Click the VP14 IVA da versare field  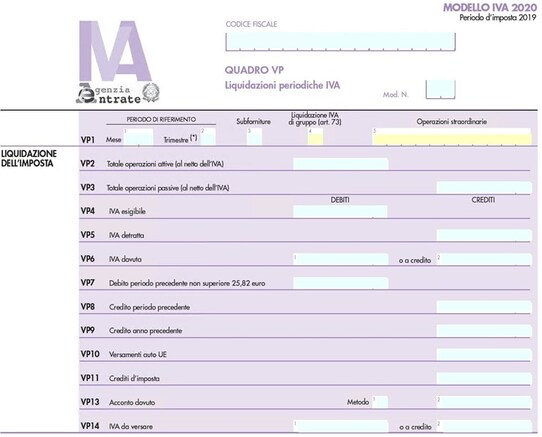(x=340, y=426)
